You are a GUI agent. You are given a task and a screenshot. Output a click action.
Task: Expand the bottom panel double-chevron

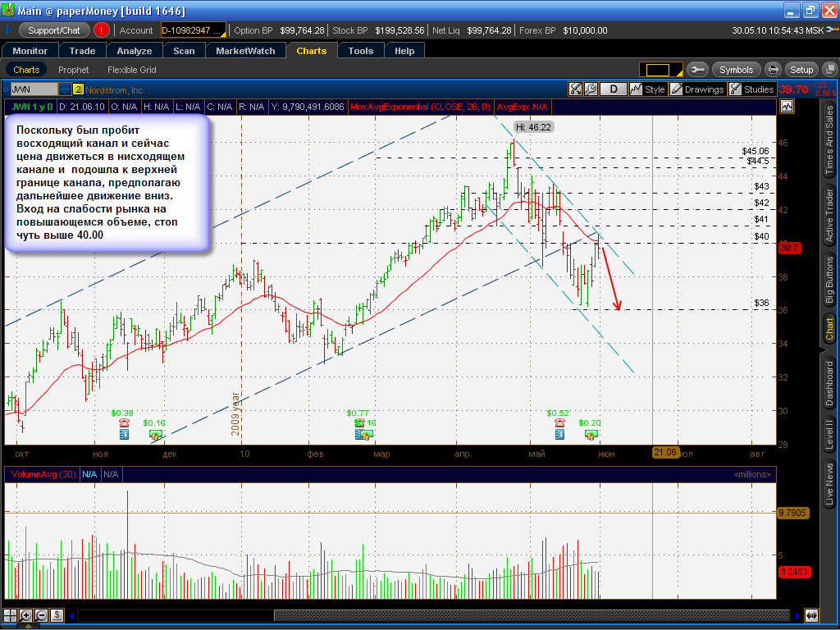coord(28,626)
